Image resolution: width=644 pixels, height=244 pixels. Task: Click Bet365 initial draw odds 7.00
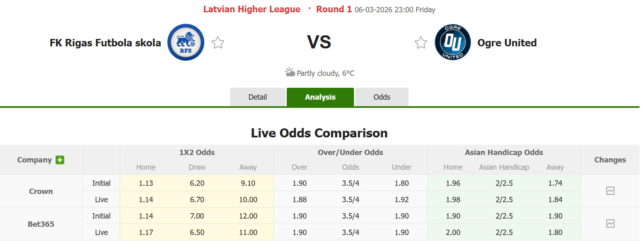[x=197, y=216]
